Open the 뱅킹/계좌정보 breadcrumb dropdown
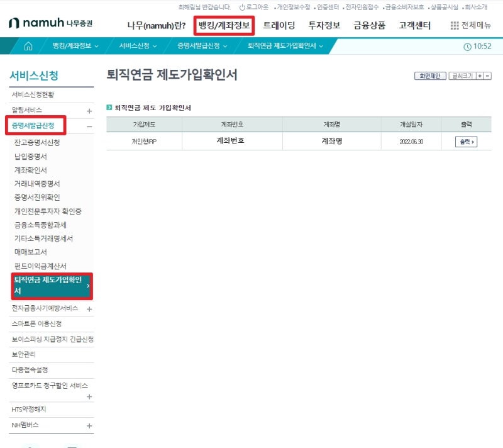The width and height of the screenshot is (503, 448). 75,45
